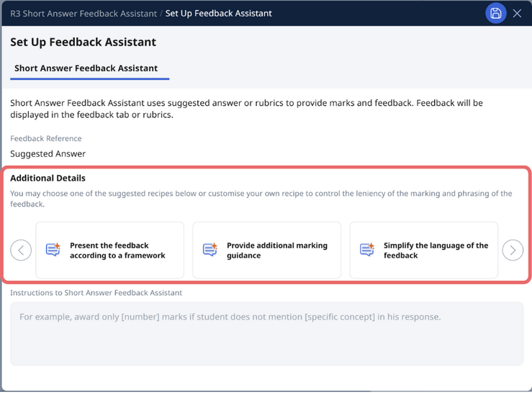This screenshot has width=532, height=393.
Task: Click the blue save icon
Action: 495,13
